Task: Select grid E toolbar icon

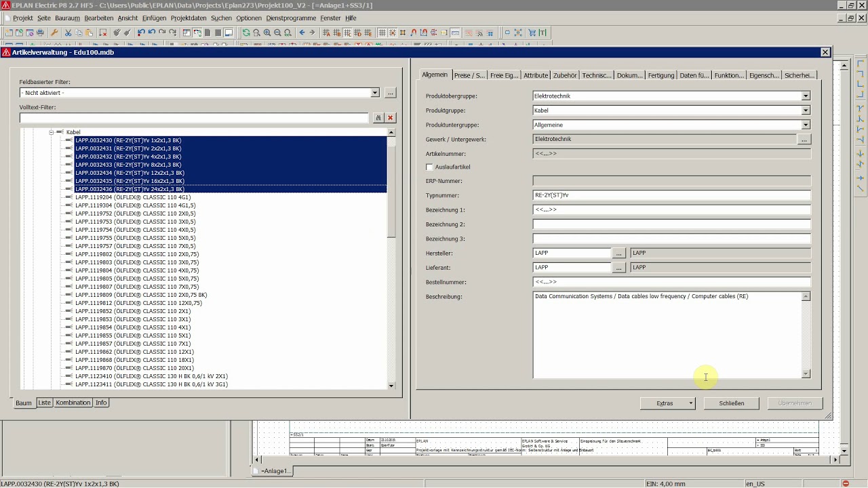Action: point(368,33)
